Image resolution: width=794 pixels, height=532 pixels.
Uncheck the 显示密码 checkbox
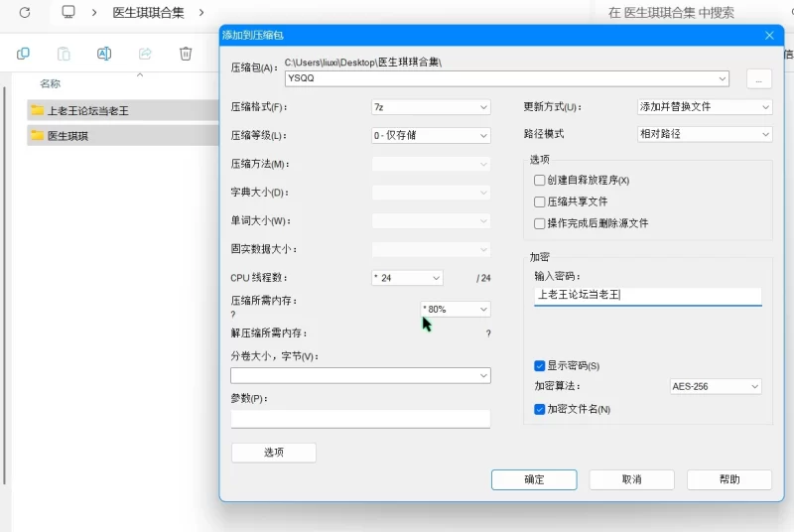click(x=539, y=366)
